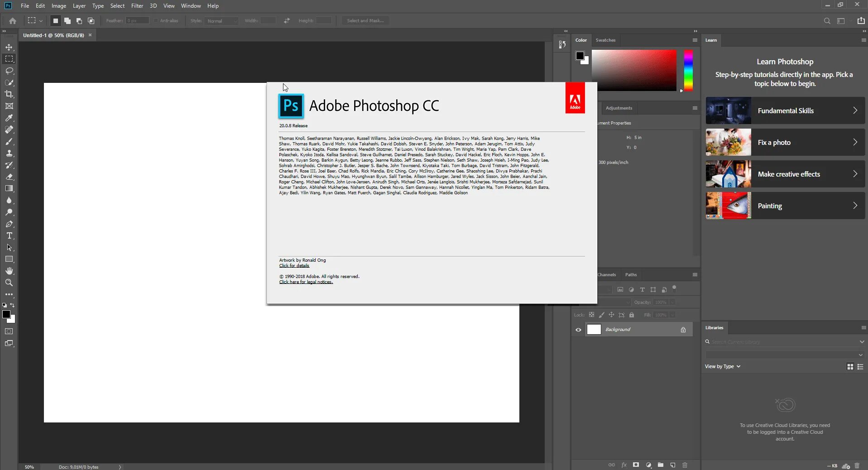Select the Pen tool
The image size is (868, 470).
(x=9, y=224)
